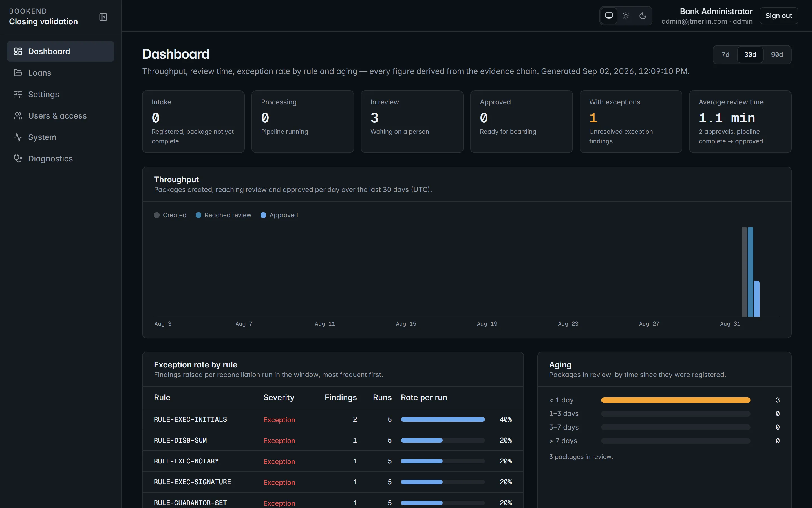This screenshot has width=812, height=508.
Task: Click the RULE-EXEC-SIGNATURE rule name
Action: pos(192,482)
